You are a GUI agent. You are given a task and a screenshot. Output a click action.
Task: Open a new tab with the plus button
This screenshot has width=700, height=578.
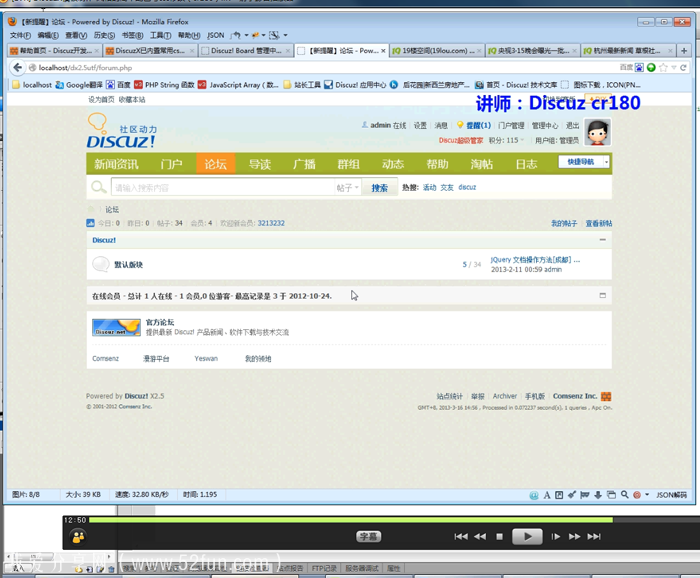684,50
